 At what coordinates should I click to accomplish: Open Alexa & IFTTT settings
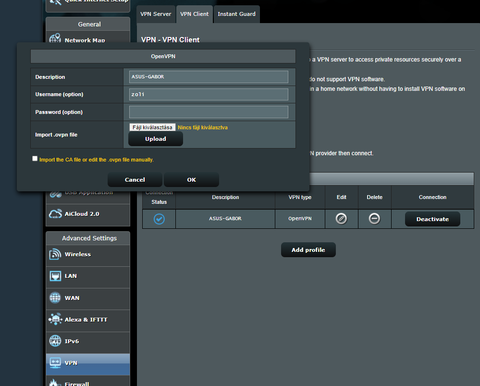(x=88, y=320)
